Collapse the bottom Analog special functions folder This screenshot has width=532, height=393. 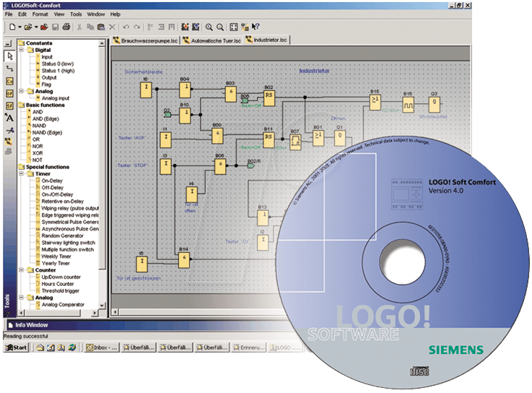21,298
